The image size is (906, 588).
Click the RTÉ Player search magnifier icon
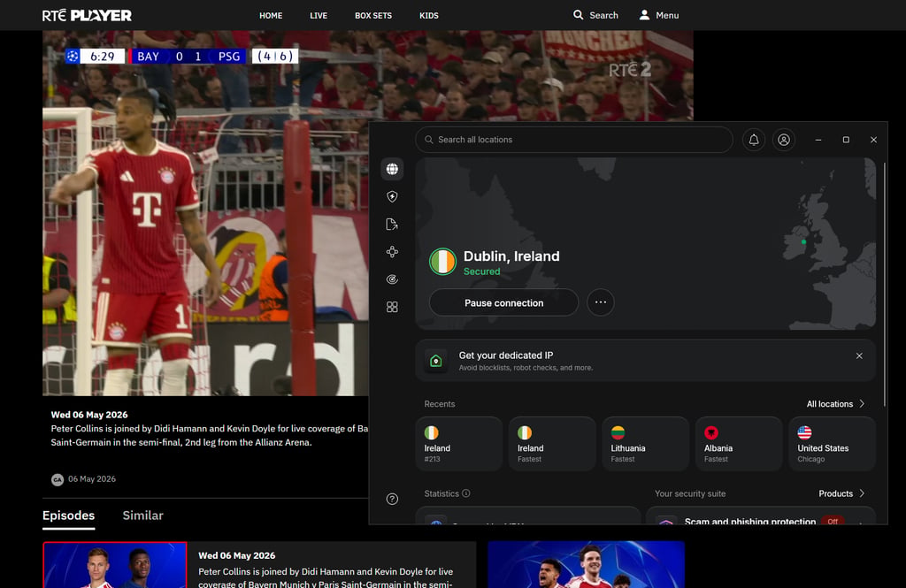pos(578,15)
